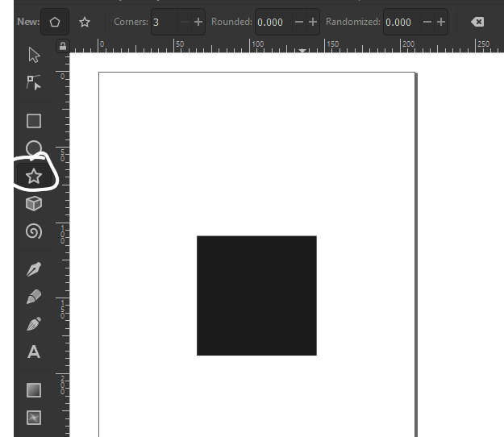Click the Rounded value field
504x437 pixels.
pyautogui.click(x=274, y=22)
